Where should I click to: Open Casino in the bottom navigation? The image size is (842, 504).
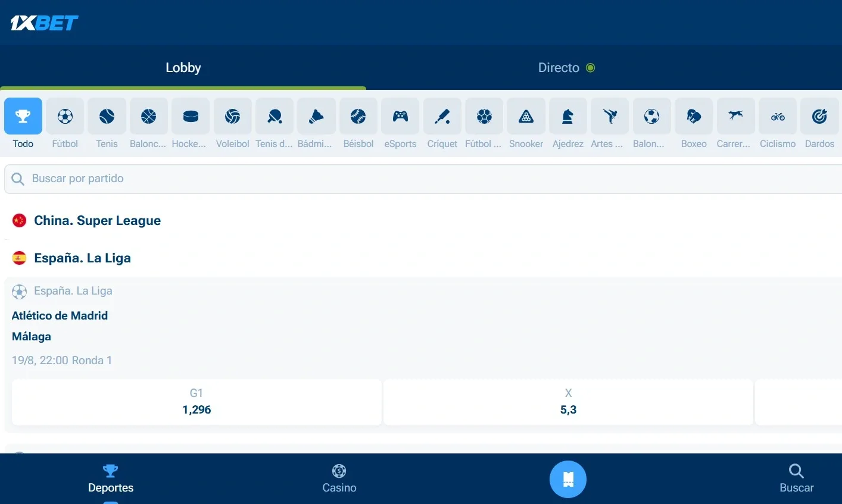tap(339, 479)
